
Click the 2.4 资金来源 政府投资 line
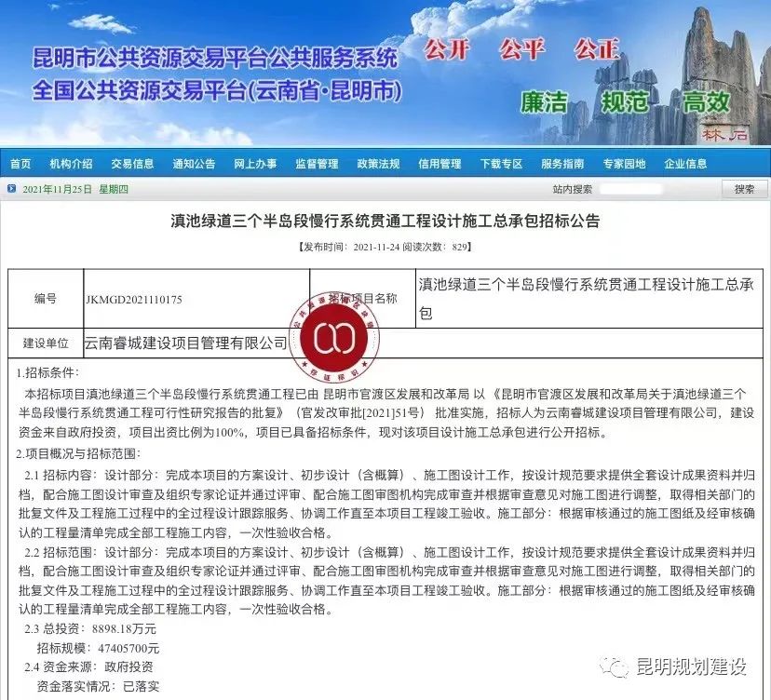pos(89,667)
